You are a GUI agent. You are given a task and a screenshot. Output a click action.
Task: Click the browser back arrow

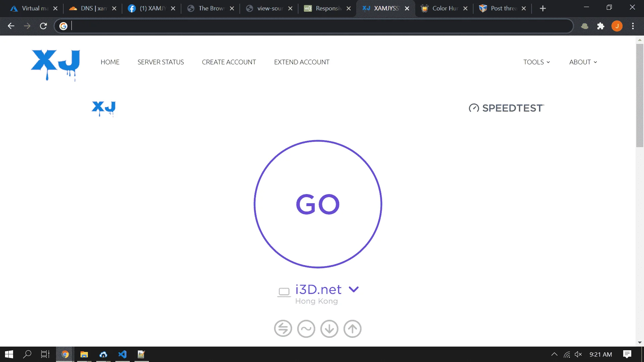(x=11, y=26)
